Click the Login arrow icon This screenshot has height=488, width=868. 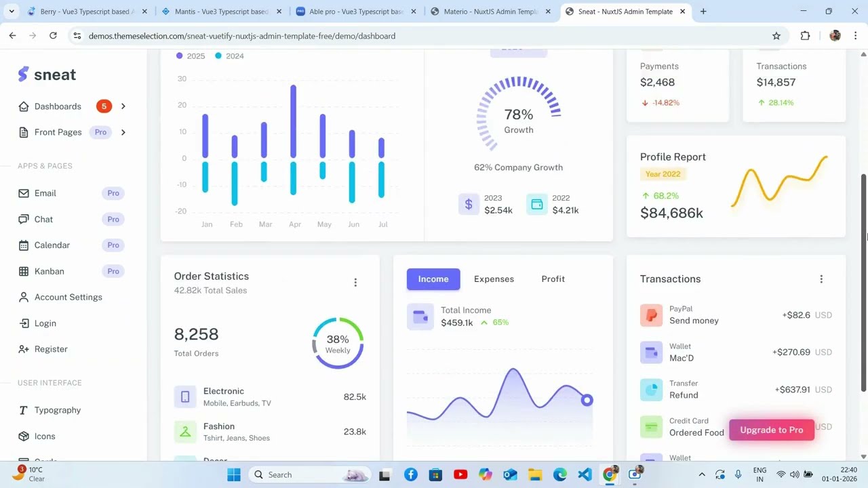24,323
